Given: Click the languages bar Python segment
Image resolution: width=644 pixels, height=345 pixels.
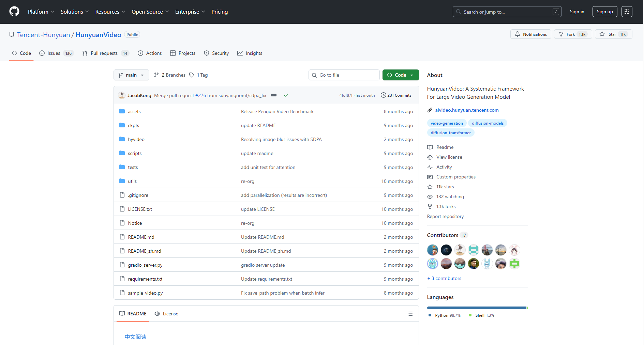Looking at the screenshot, I should tap(477, 308).
